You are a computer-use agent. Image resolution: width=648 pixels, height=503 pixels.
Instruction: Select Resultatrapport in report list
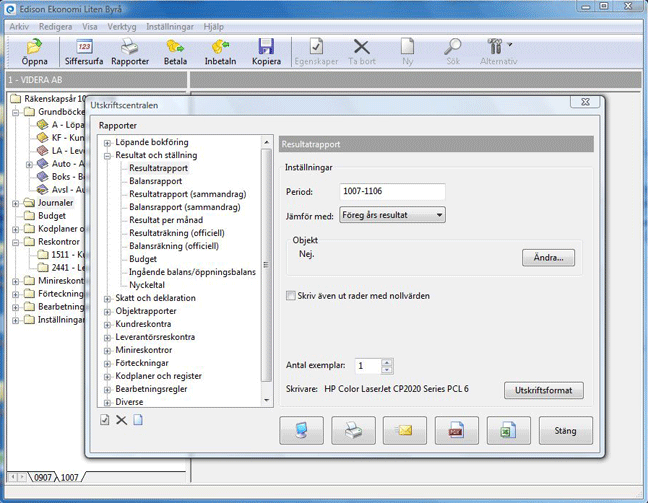pyautogui.click(x=158, y=168)
